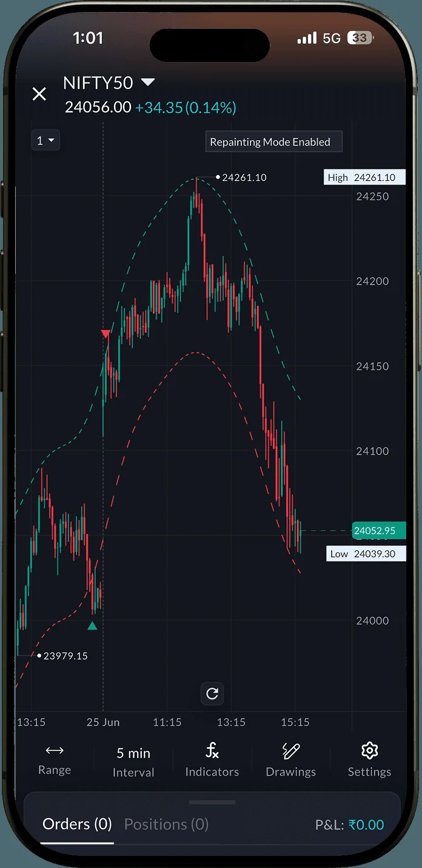The height and width of the screenshot is (868, 422).
Task: Click the reset chart view refresh icon
Action: point(212,693)
